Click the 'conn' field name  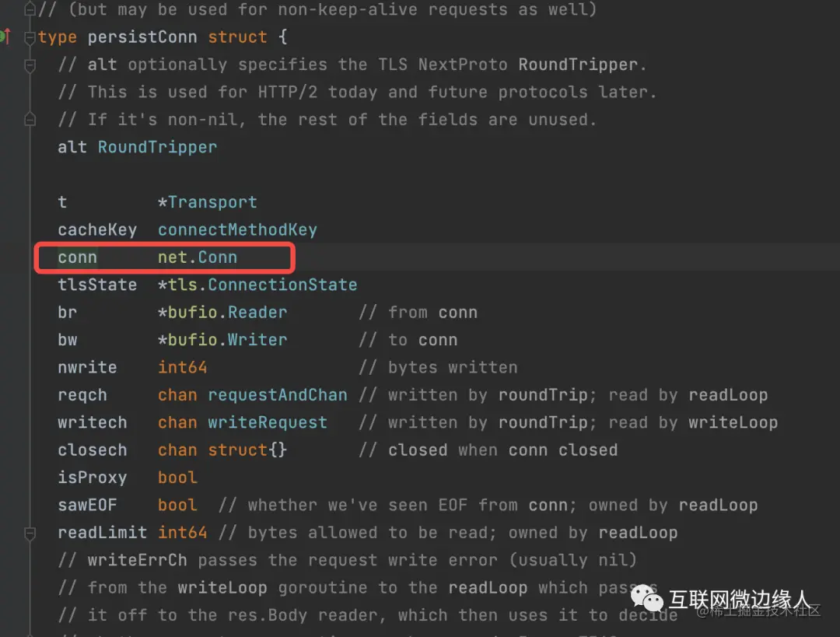[x=78, y=257]
